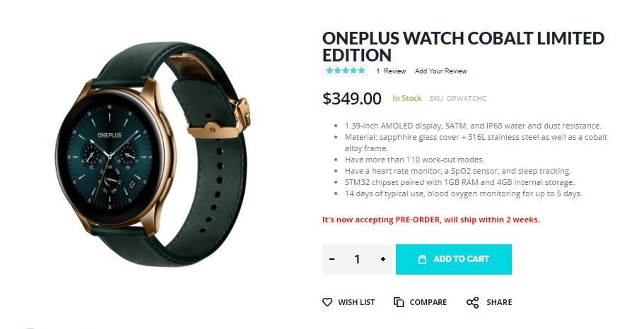
Task: Decrease quantity with the minus button
Action: click(x=332, y=259)
